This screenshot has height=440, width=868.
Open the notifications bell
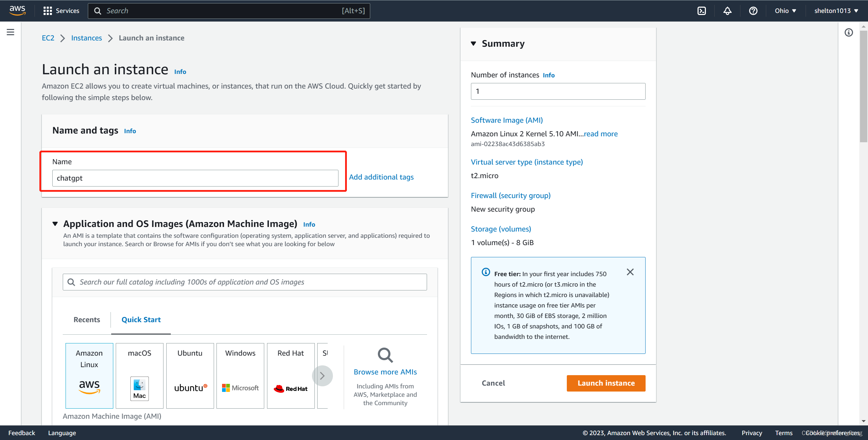pyautogui.click(x=727, y=11)
